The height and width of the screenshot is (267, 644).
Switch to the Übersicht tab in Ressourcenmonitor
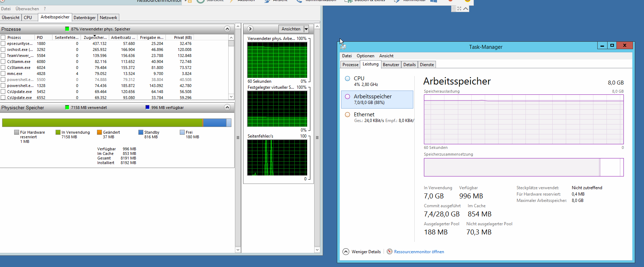coord(11,17)
